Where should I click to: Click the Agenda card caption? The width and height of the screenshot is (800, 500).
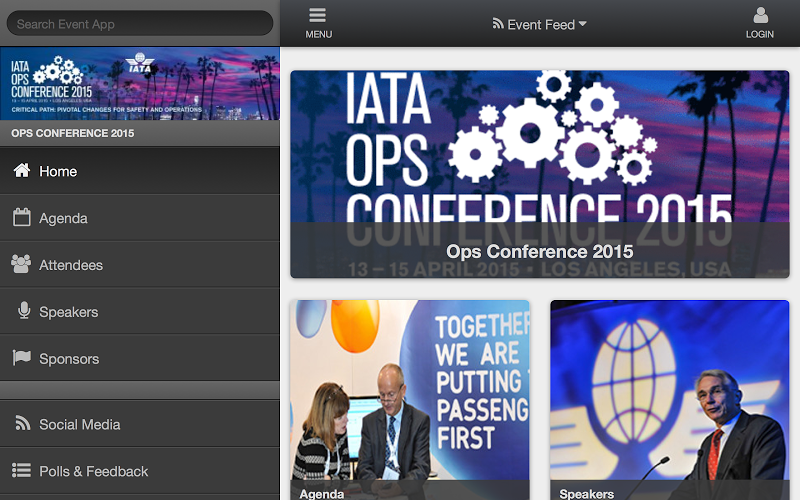pos(321,493)
